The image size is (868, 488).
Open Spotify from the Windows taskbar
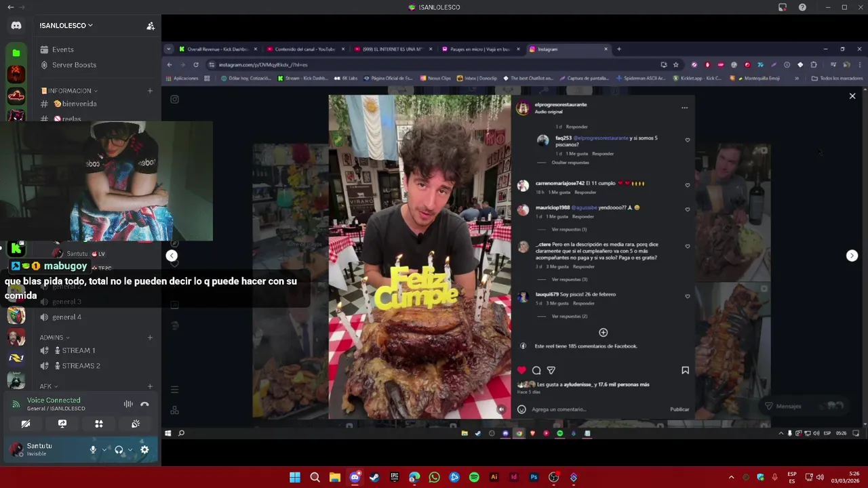click(474, 477)
